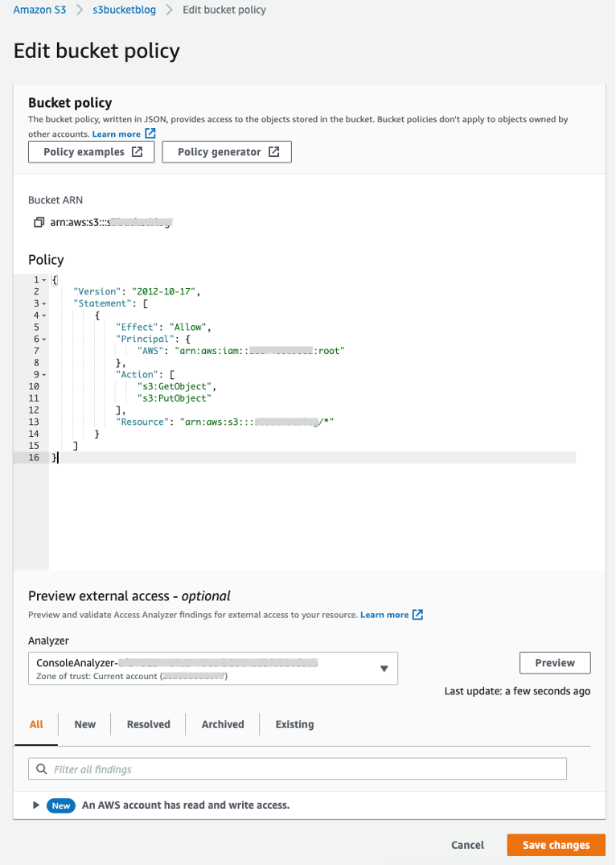Click the "s3:PutObject" action text
Screen dimensions: 616x865
pyautogui.click(x=175, y=398)
